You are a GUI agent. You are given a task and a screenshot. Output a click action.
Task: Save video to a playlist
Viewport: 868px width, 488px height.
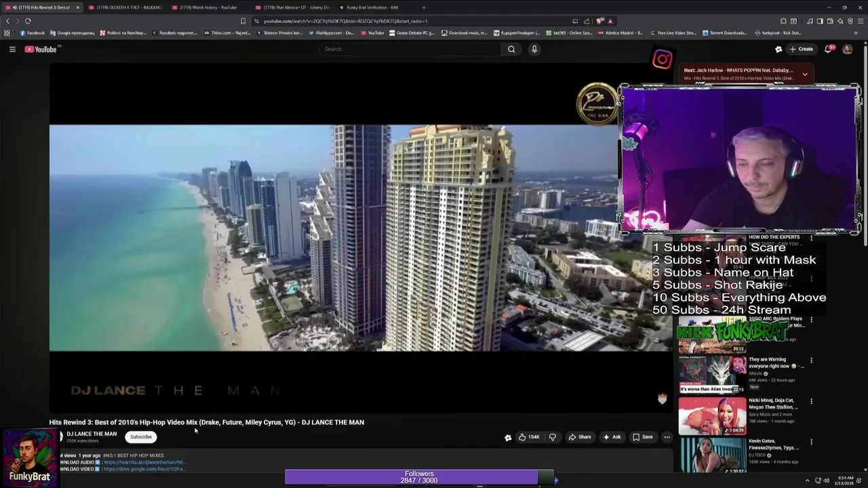pyautogui.click(x=643, y=437)
